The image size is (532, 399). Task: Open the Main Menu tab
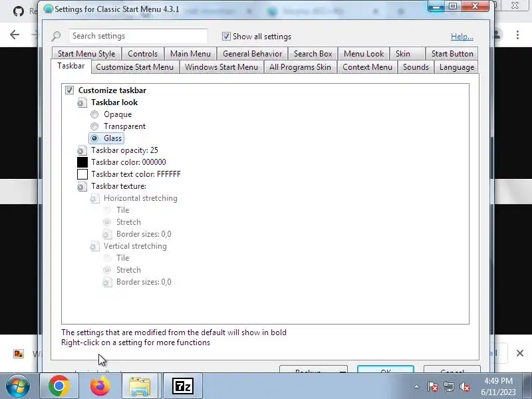(x=190, y=54)
